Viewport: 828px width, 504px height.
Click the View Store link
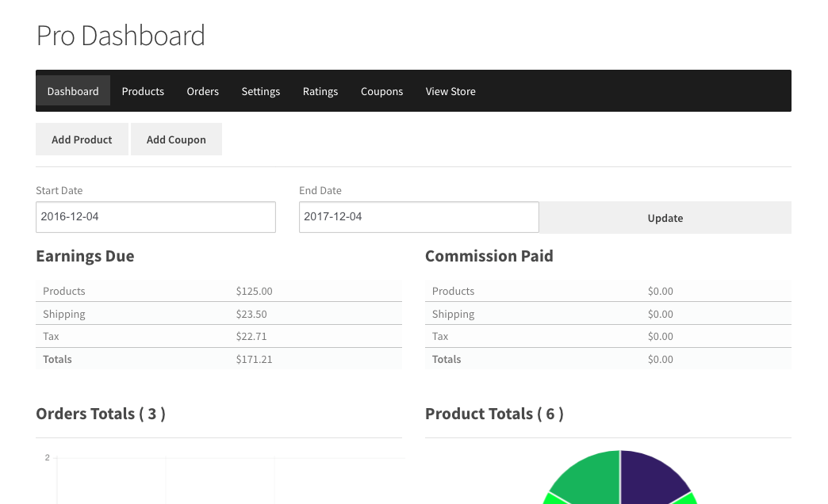coord(450,91)
